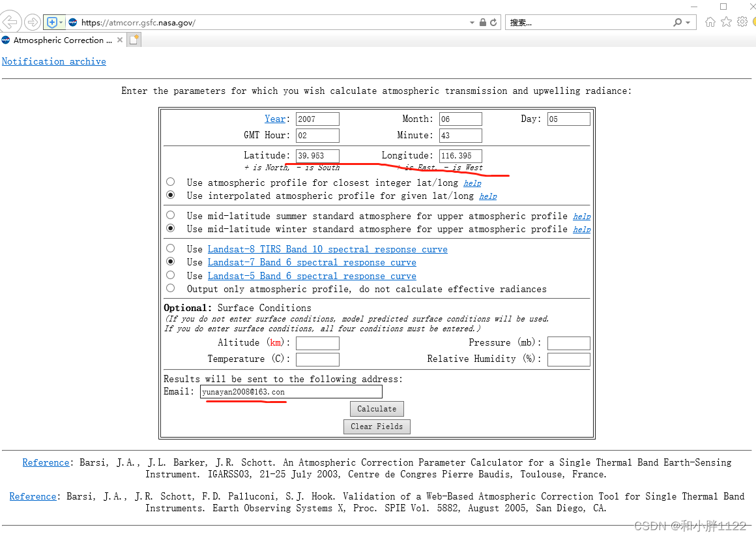This screenshot has width=756, height=538.
Task: Maximize the browser window
Action: pos(723,7)
